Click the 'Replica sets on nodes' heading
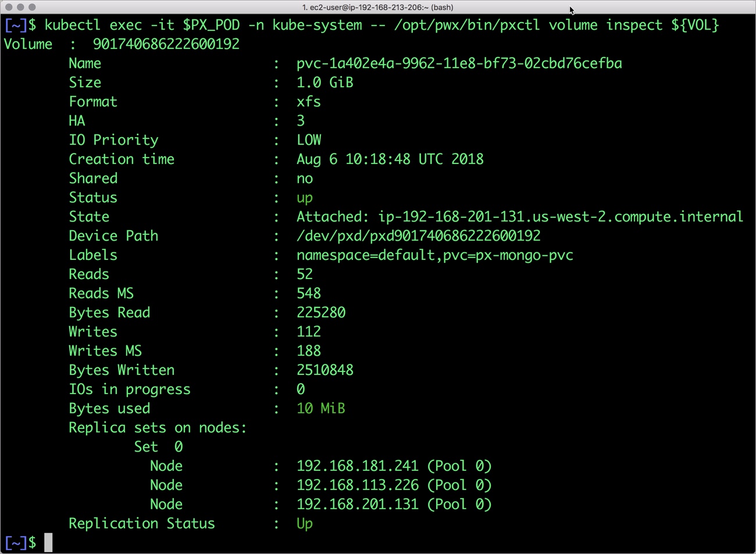The width and height of the screenshot is (756, 554). [158, 428]
